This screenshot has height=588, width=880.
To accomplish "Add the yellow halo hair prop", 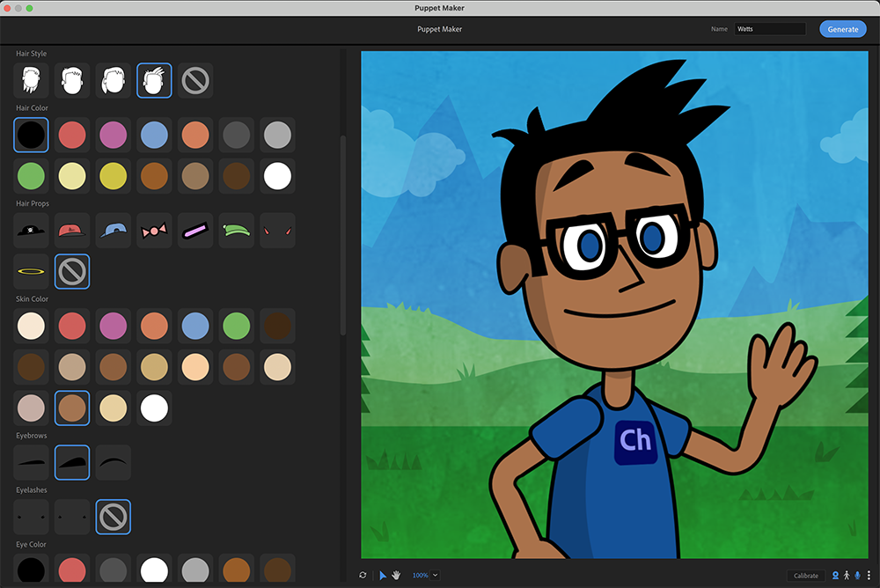I will [x=31, y=271].
